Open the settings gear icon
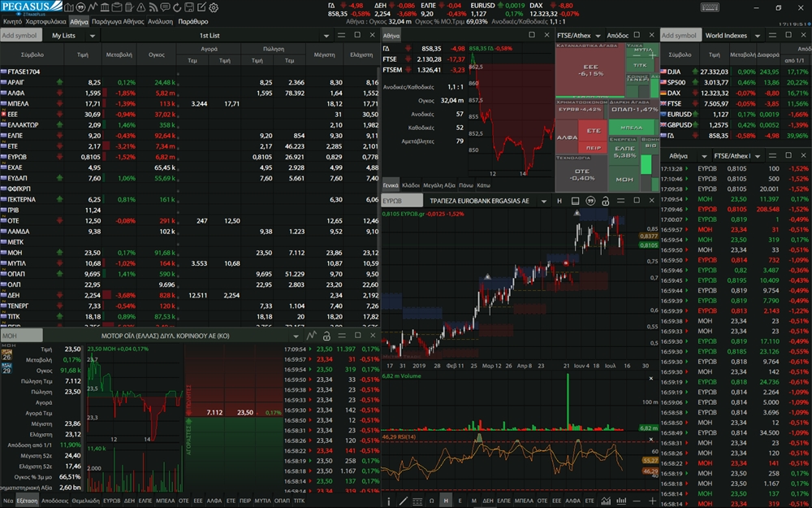This screenshot has width=812, height=508. click(214, 7)
